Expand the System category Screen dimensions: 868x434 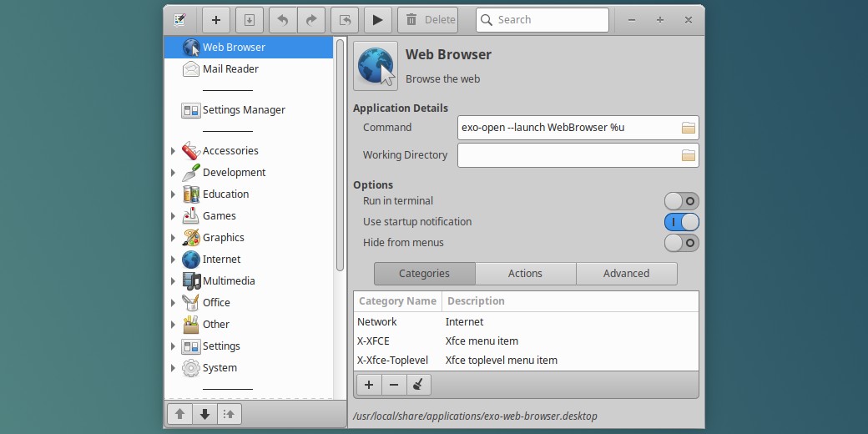[173, 367]
